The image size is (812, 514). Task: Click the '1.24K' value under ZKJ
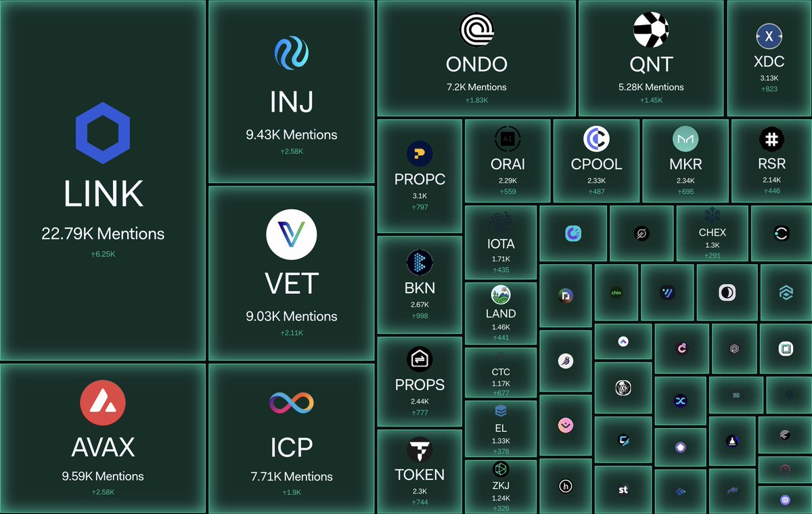coord(501,498)
